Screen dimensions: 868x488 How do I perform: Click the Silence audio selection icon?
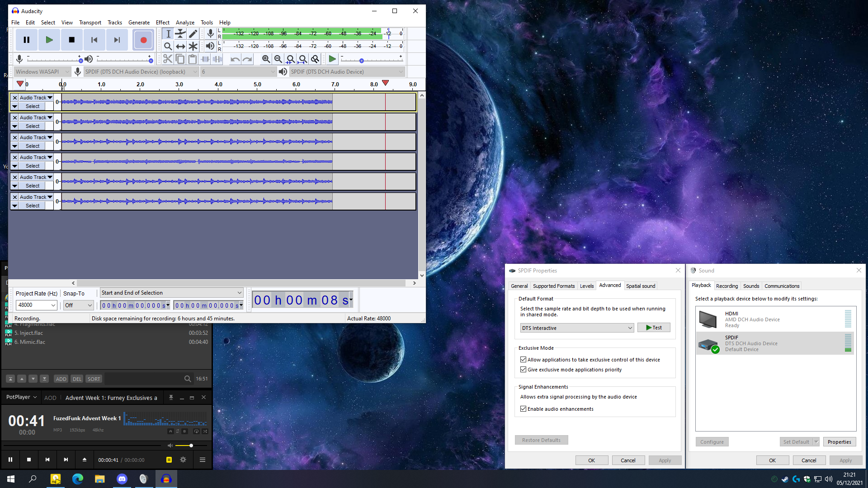217,59
